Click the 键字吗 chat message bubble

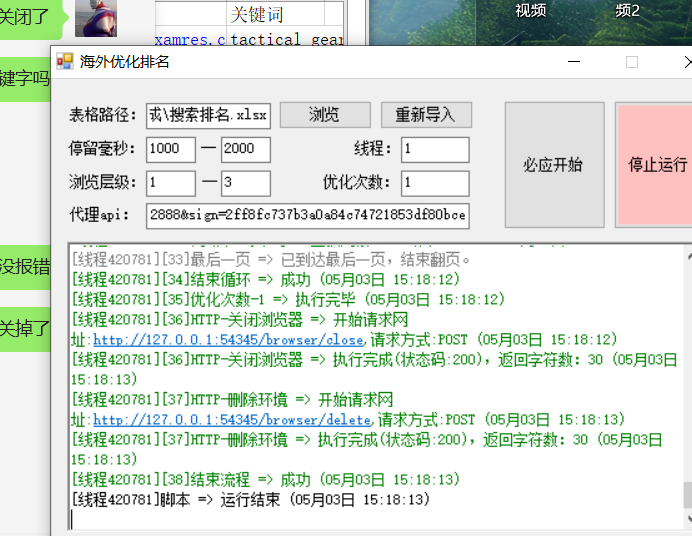tap(25, 79)
